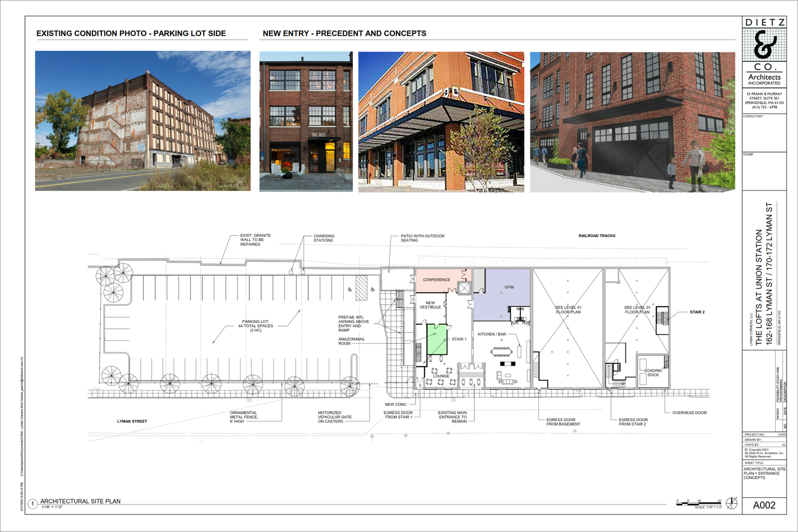Open the orange brick canopy precedent photo
This screenshot has height=532, width=798.
point(441,122)
